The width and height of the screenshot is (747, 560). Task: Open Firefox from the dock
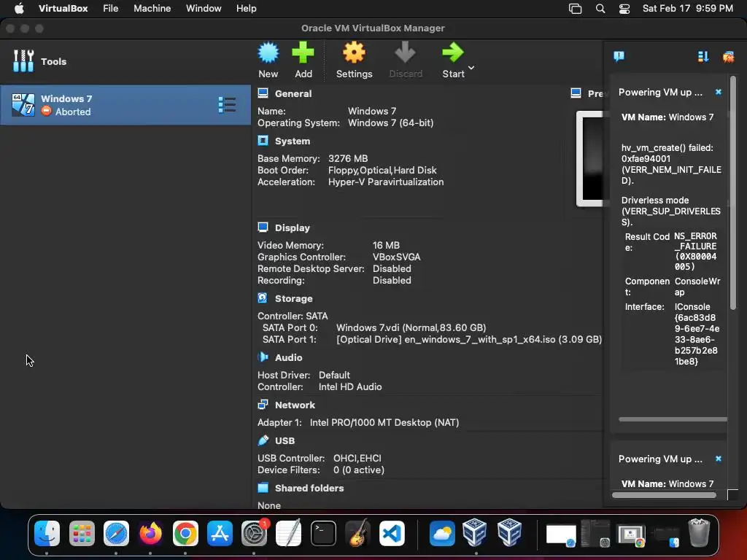[150, 533]
